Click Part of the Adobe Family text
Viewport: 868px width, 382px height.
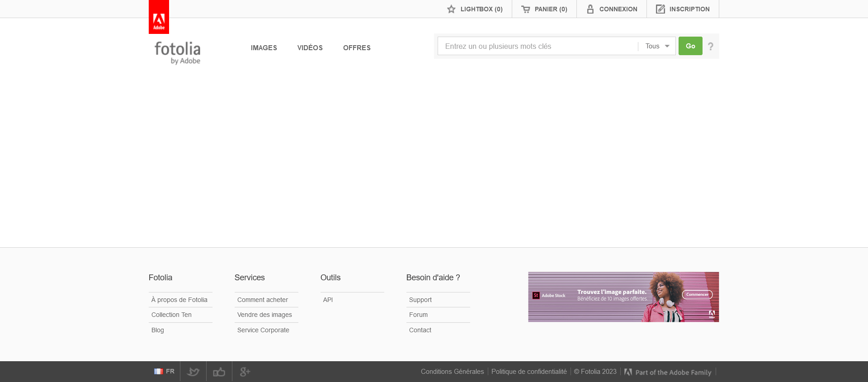tap(673, 373)
